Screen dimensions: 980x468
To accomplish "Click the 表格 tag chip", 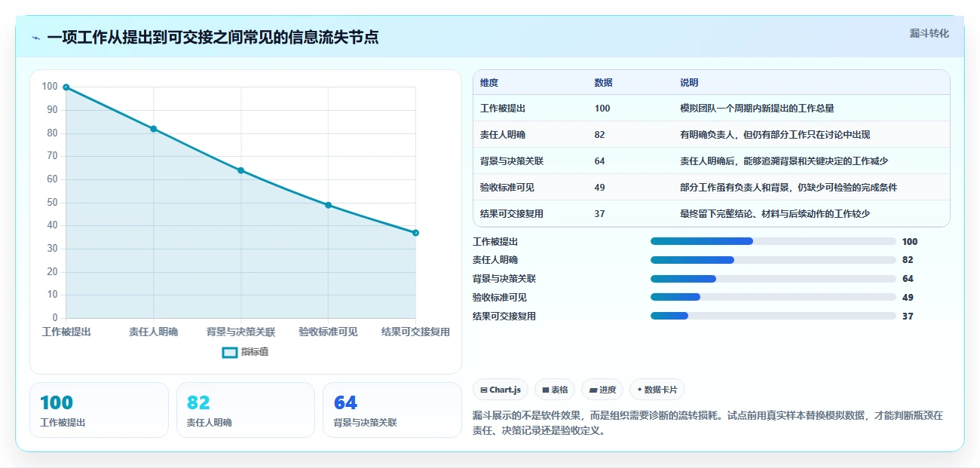I will tap(555, 390).
